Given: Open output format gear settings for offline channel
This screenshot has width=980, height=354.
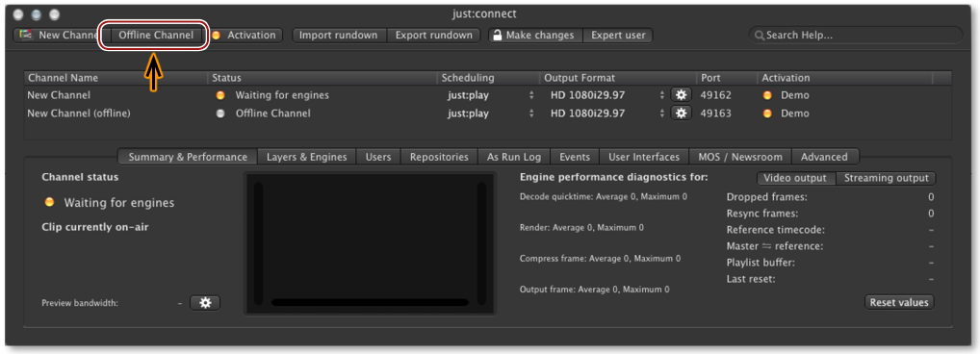Looking at the screenshot, I should [682, 113].
